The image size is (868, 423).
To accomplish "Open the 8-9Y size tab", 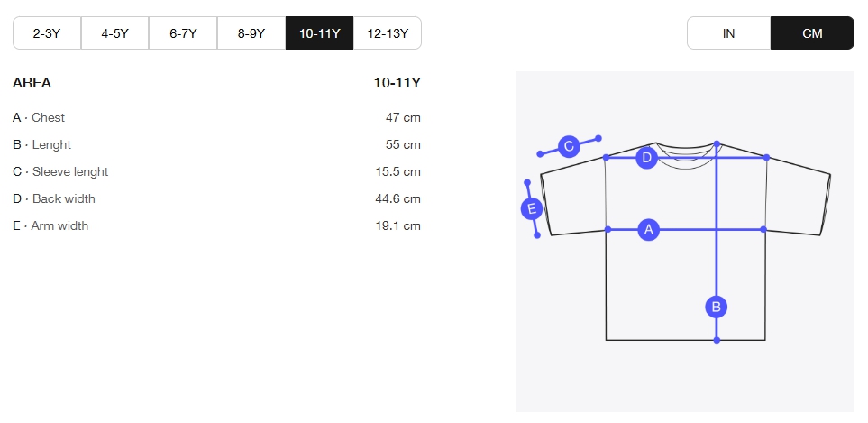I will (251, 33).
